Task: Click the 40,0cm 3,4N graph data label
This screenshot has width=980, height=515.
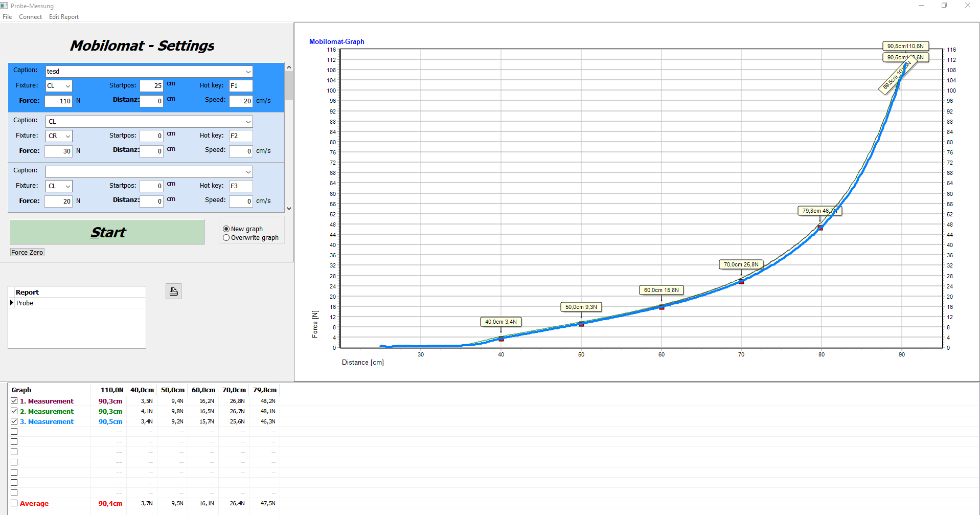Action: (500, 322)
